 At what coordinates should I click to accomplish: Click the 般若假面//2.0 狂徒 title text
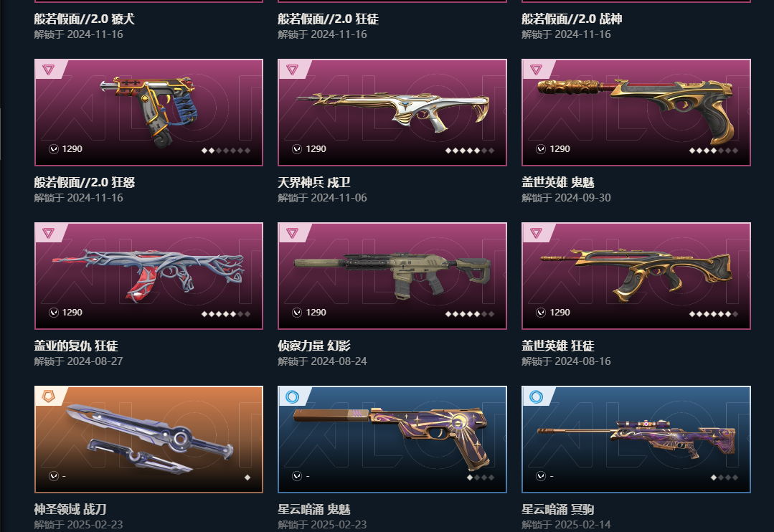click(x=329, y=19)
